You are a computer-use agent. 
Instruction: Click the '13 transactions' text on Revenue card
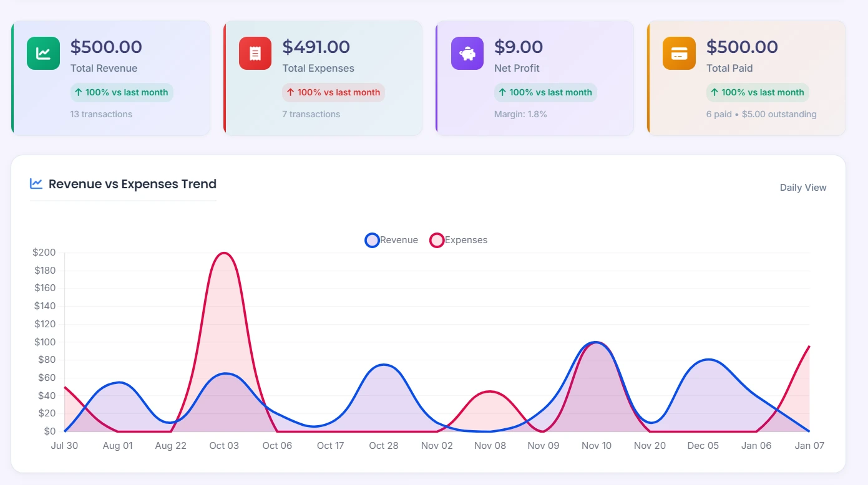click(102, 114)
